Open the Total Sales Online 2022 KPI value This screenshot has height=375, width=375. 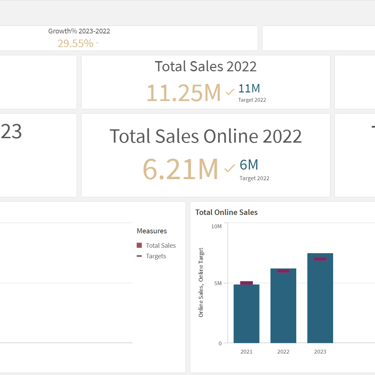[x=180, y=169]
